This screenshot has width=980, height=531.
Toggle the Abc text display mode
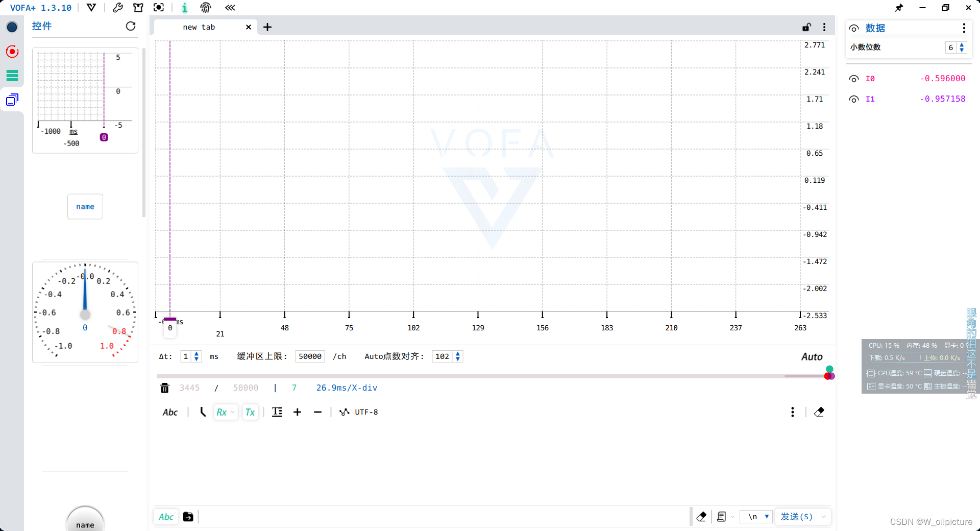(x=170, y=412)
